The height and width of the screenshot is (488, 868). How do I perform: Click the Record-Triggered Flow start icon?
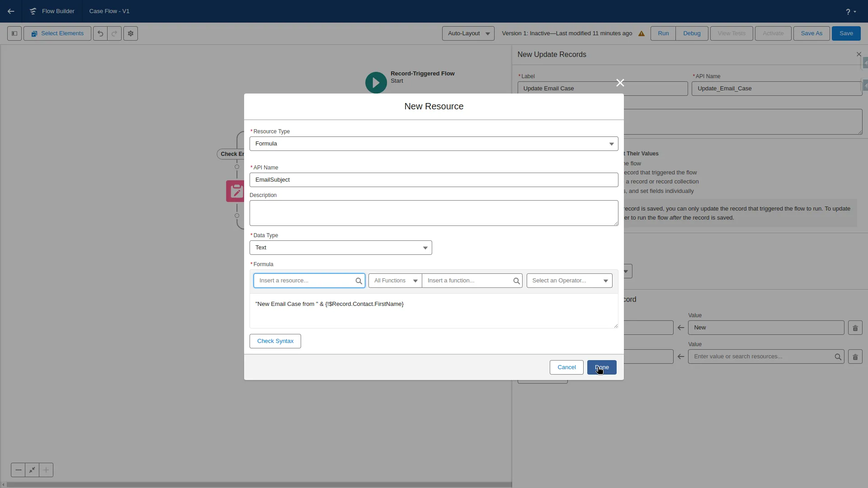(376, 82)
